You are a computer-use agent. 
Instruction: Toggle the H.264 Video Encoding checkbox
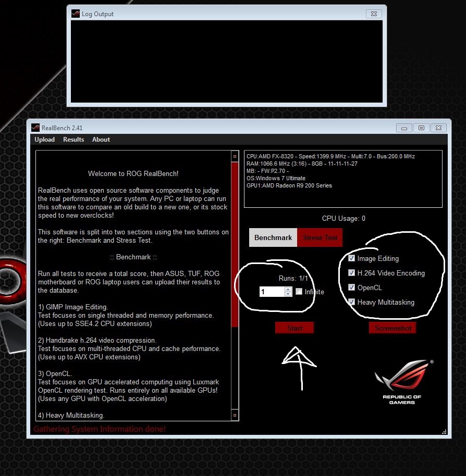click(x=351, y=272)
